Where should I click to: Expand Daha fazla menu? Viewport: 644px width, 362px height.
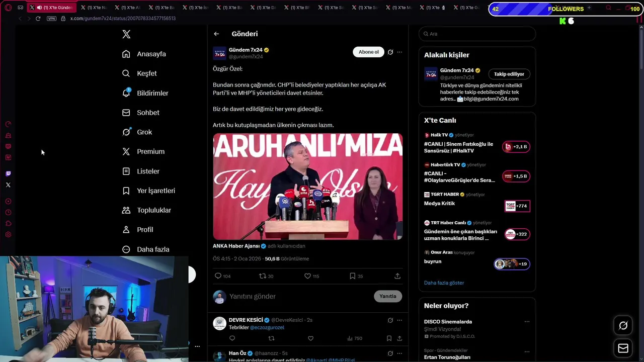point(145,249)
